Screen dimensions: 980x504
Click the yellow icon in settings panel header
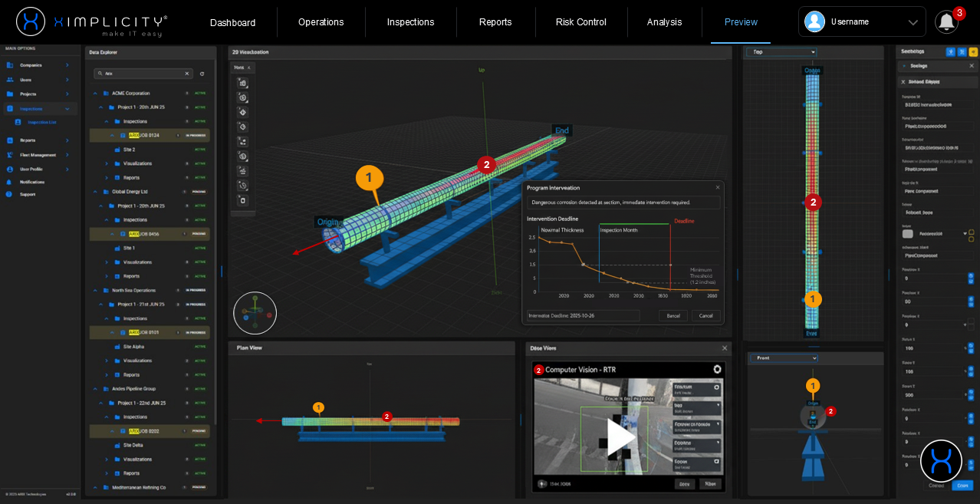(x=973, y=52)
